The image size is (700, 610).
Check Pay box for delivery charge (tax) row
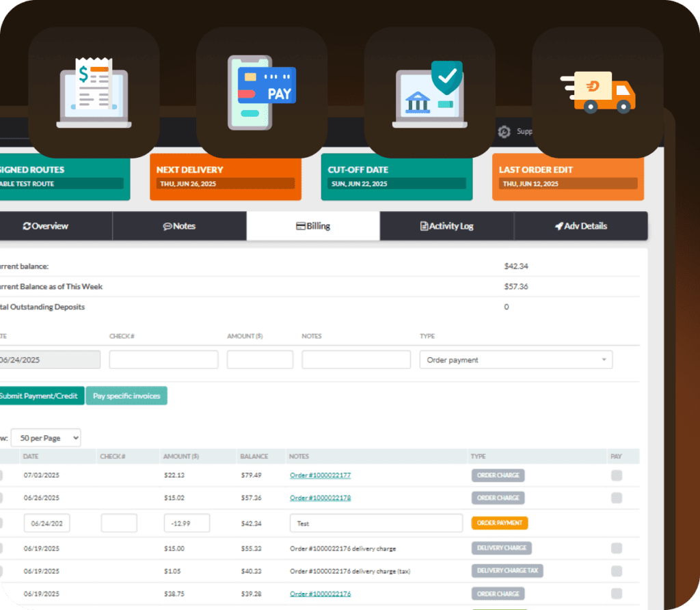pyautogui.click(x=617, y=571)
